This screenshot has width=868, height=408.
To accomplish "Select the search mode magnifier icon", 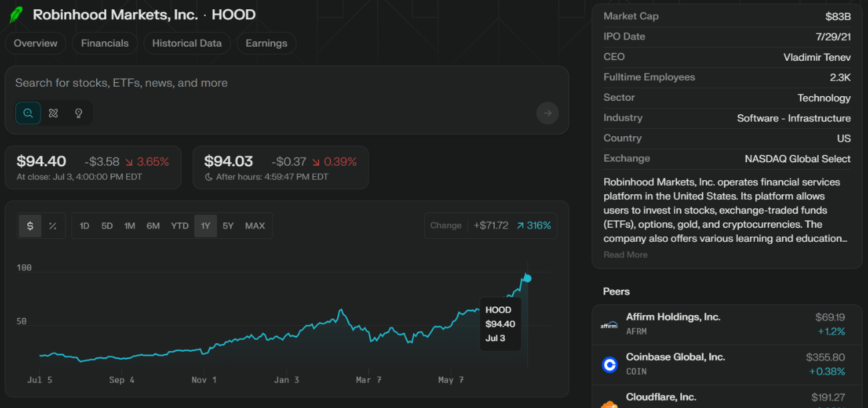I will pyautogui.click(x=28, y=113).
